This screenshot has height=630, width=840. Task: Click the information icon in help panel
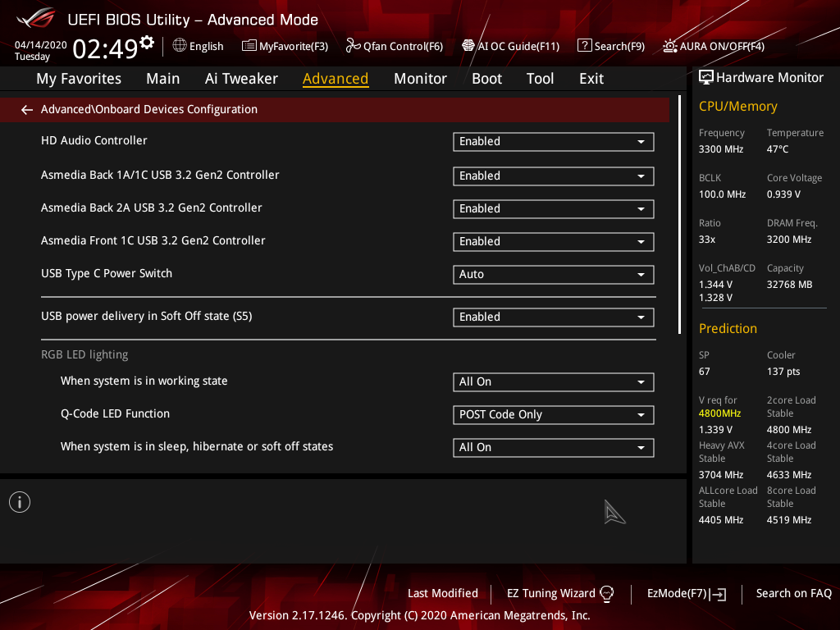[20, 502]
